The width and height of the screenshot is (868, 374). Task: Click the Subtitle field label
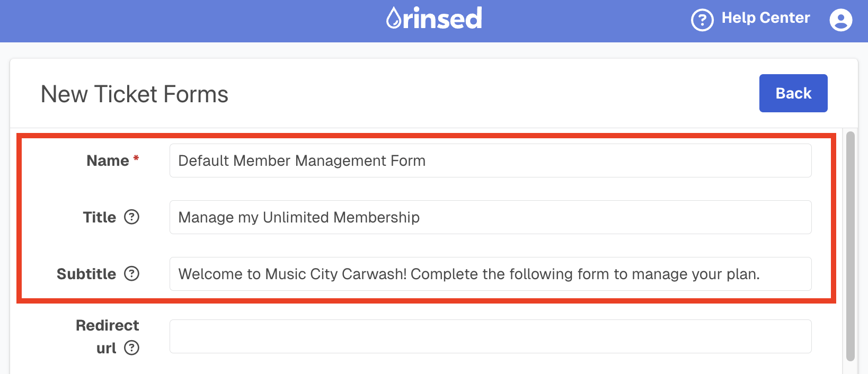pyautogui.click(x=86, y=274)
